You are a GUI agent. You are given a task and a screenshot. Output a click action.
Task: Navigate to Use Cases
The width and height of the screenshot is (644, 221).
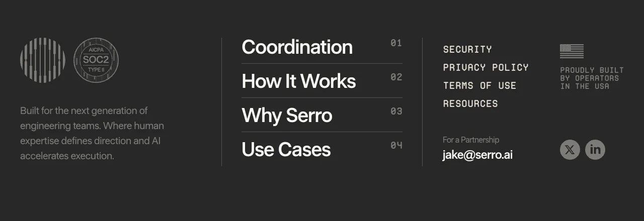click(x=286, y=150)
